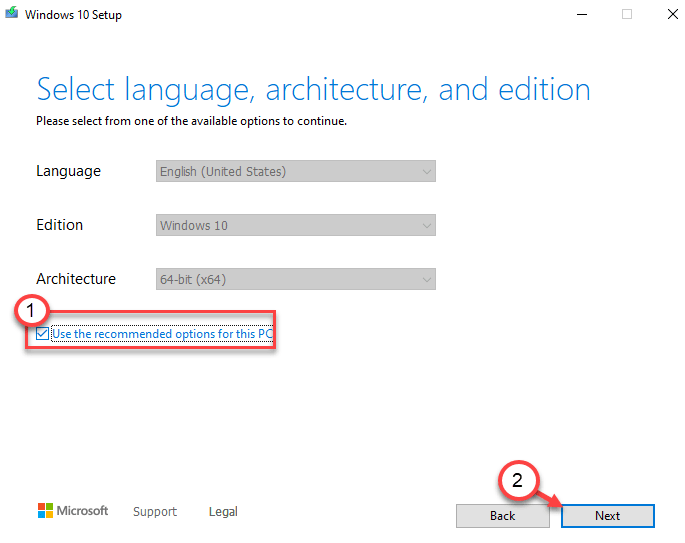Minimize the Windows 10 Setup window
685x543 pixels.
click(x=582, y=14)
